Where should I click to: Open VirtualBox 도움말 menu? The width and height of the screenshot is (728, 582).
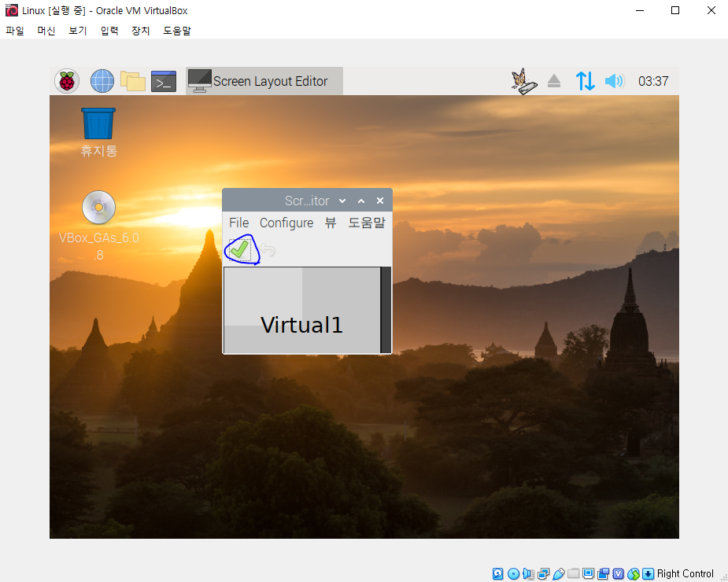tap(177, 31)
